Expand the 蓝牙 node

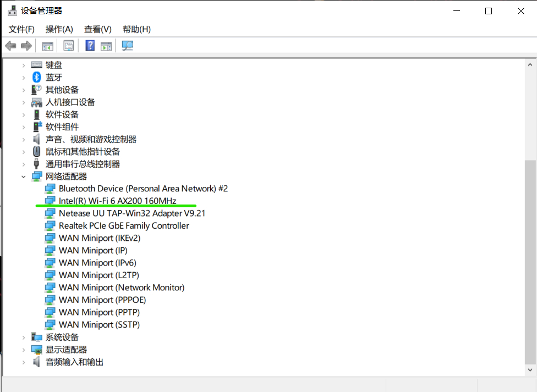[x=24, y=78]
